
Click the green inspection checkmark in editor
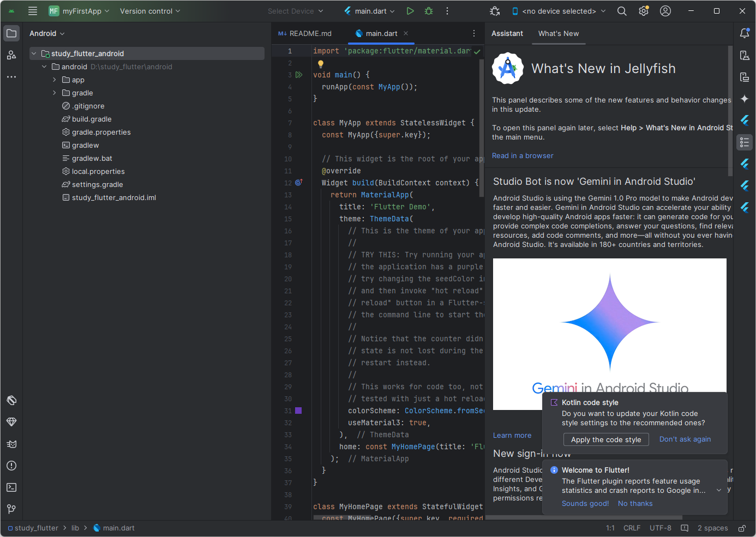(x=477, y=51)
